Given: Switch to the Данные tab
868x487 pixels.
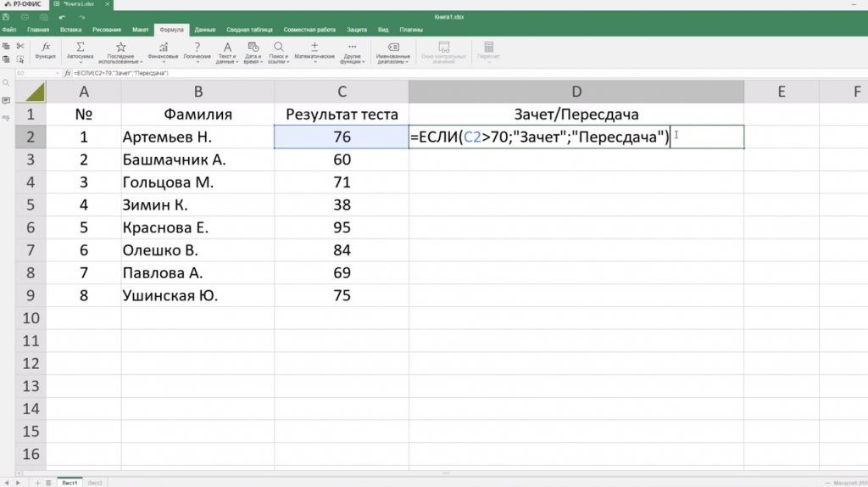Looking at the screenshot, I should [x=205, y=30].
